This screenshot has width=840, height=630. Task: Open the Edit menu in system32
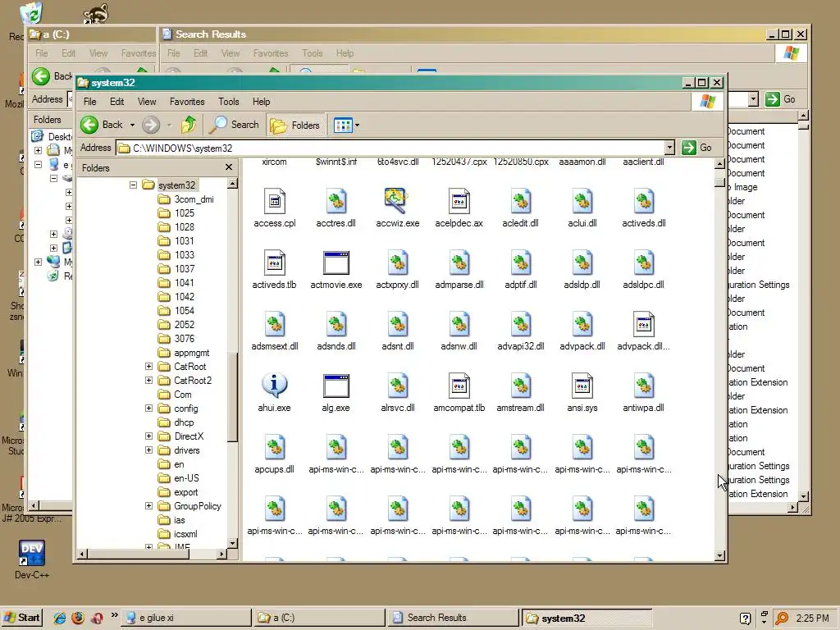click(116, 101)
